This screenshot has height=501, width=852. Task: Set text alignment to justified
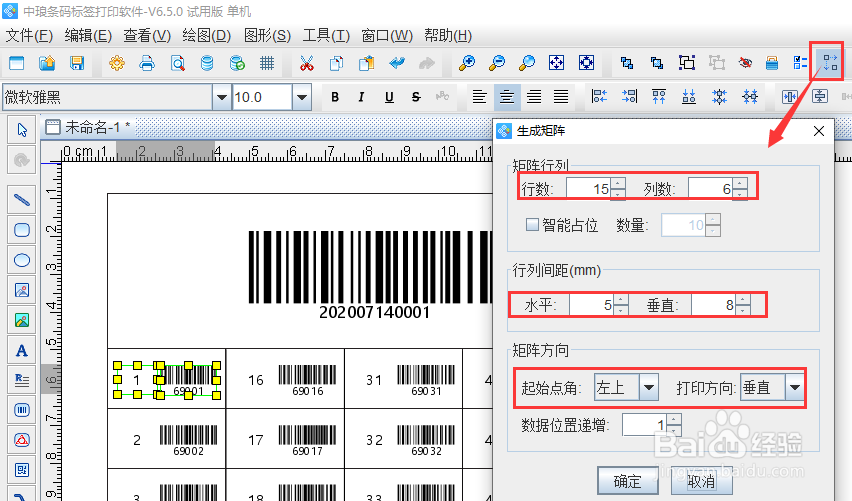click(561, 97)
